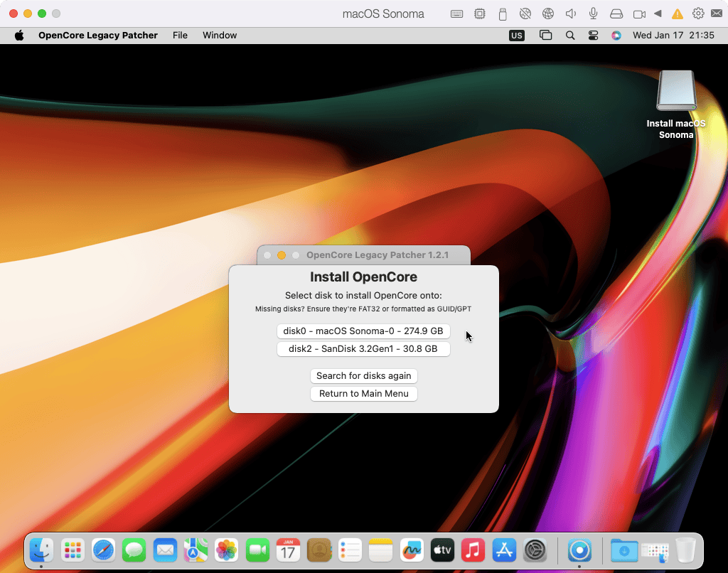Expand the left-pointing arrow in VM toolbar
The height and width of the screenshot is (573, 728).
(658, 14)
